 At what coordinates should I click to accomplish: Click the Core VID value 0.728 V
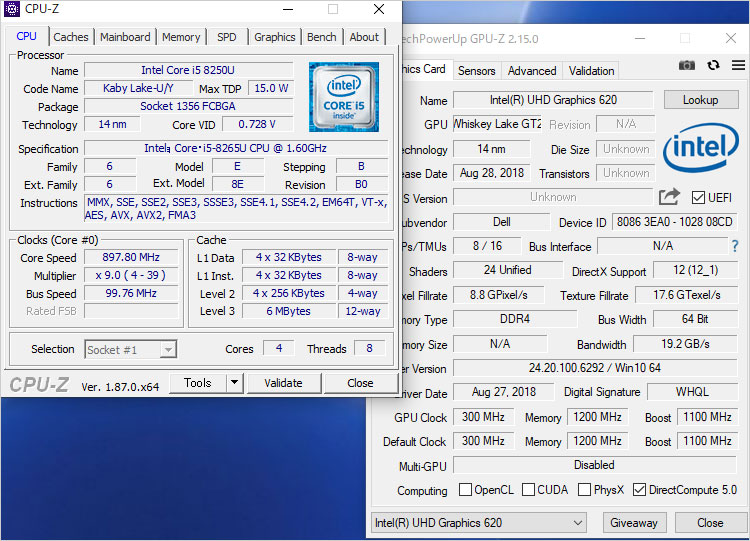coord(257,124)
